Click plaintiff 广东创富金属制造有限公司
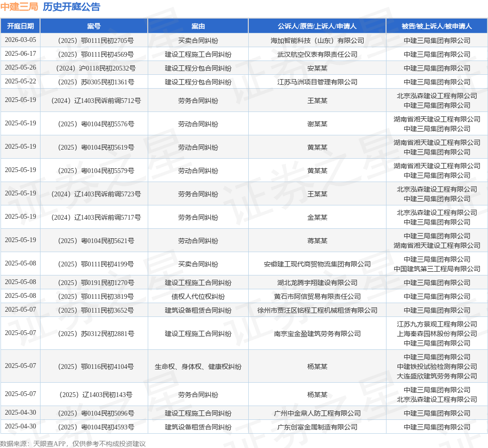The width and height of the screenshot is (488, 448). click(x=317, y=427)
